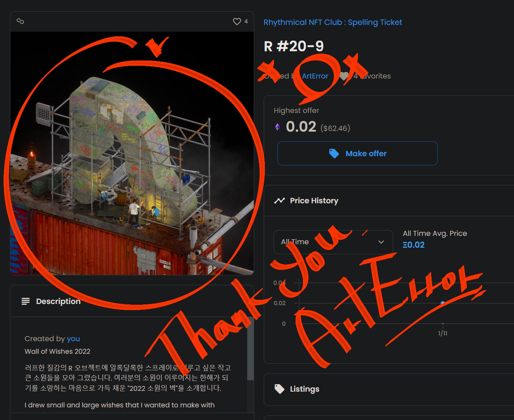Click the Price History trend icon

click(279, 201)
